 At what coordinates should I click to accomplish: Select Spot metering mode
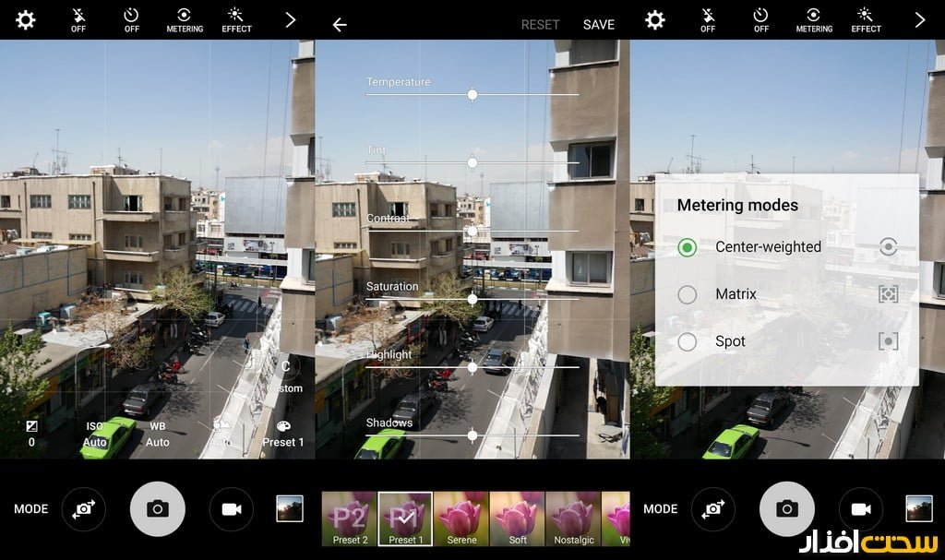[x=688, y=341]
